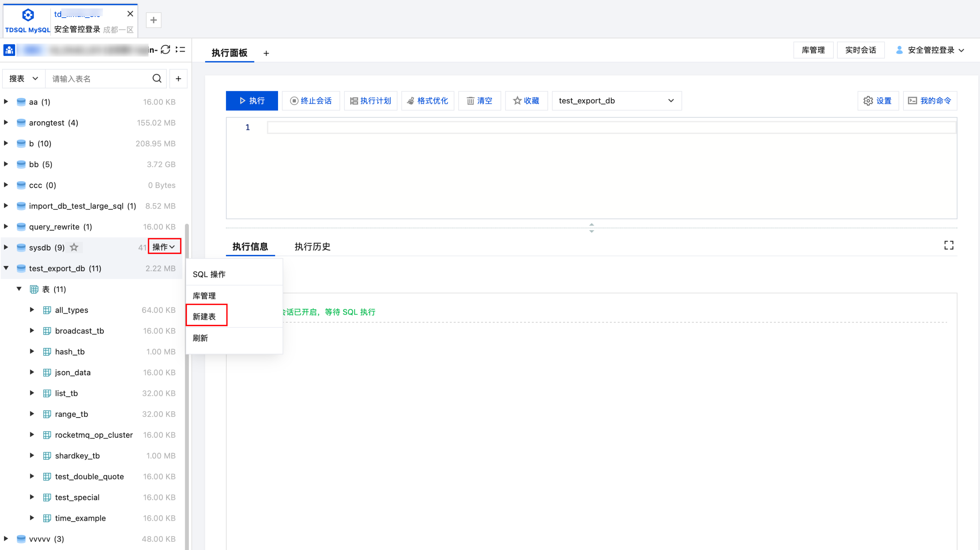Open the 搜表 search type dropdown
The image size is (980, 550).
(x=23, y=79)
